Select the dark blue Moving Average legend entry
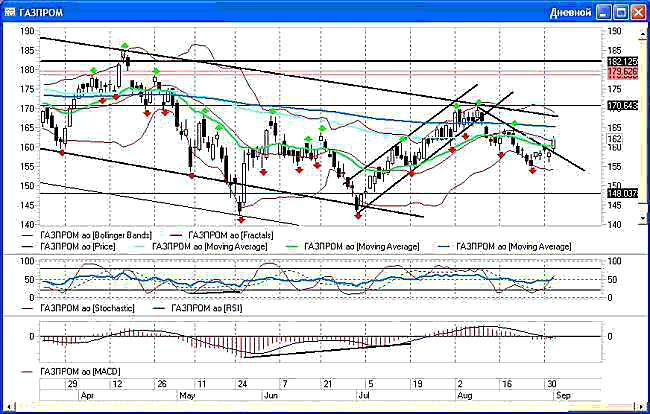Screen dimensions: 650x414 pyautogui.click(x=505, y=247)
